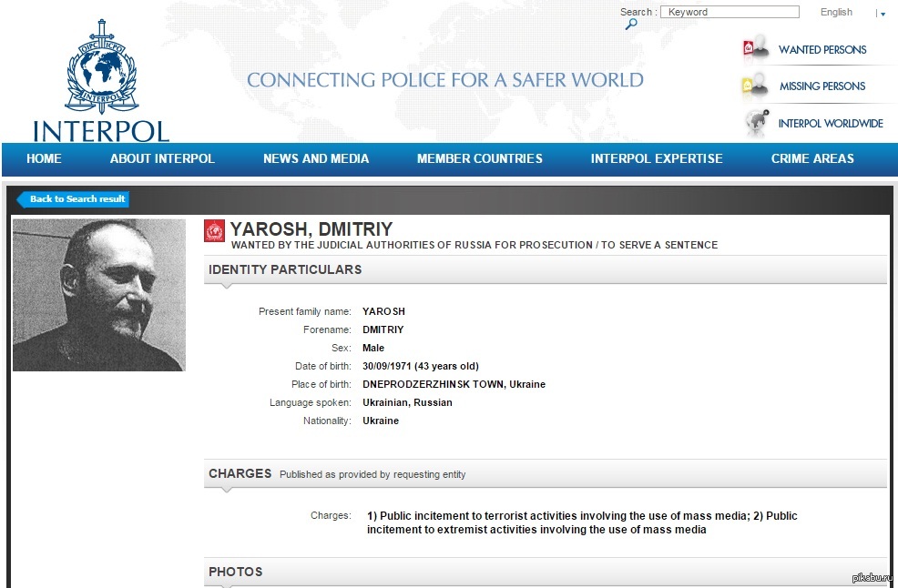The height and width of the screenshot is (588, 898).
Task: Go Back to Search result
Action: pos(73,199)
